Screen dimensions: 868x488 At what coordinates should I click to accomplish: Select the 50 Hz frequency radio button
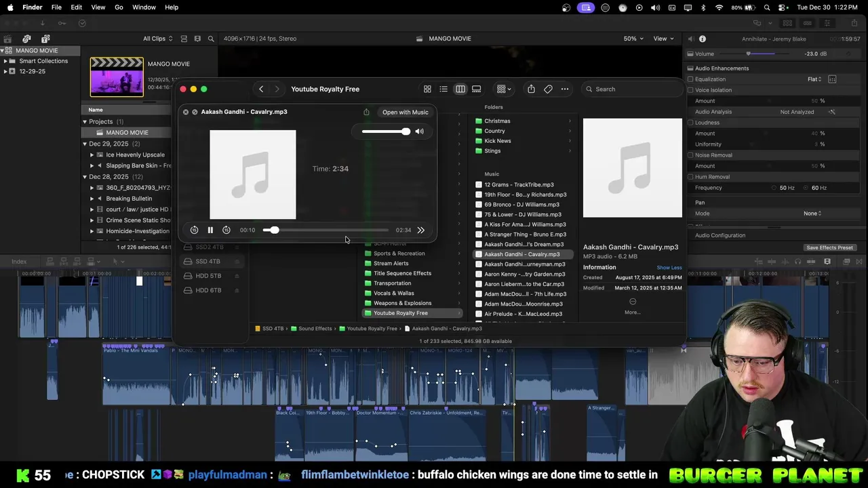tap(774, 188)
